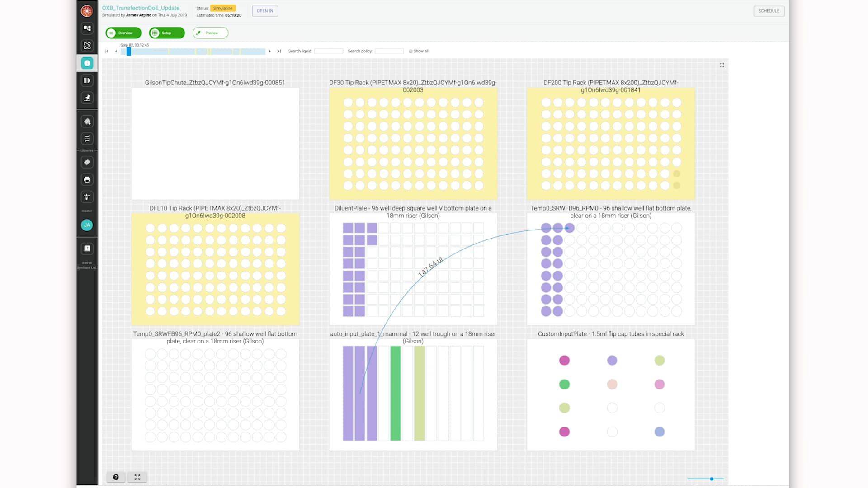Screen dimensions: 868x488
Task: Open the running figure icon in sidebar
Action: click(87, 98)
